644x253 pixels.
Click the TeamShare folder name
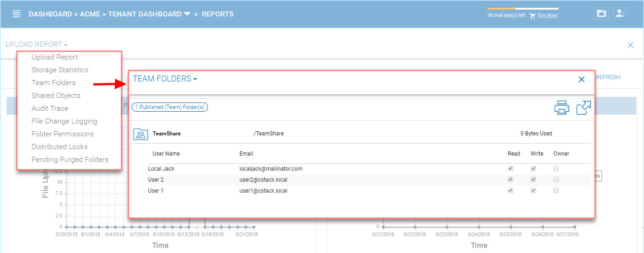point(166,134)
